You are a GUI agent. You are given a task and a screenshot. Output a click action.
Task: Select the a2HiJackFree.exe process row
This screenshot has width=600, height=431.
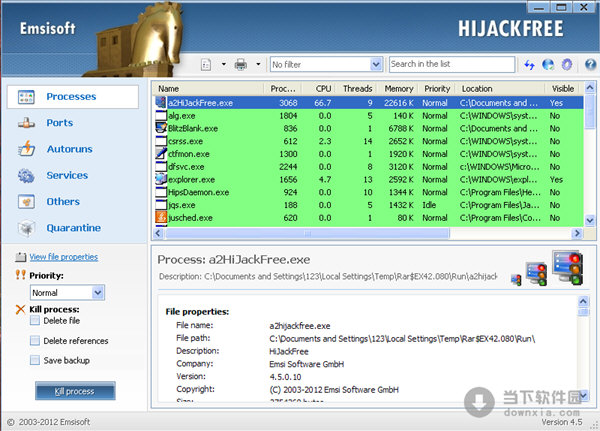[x=369, y=103]
